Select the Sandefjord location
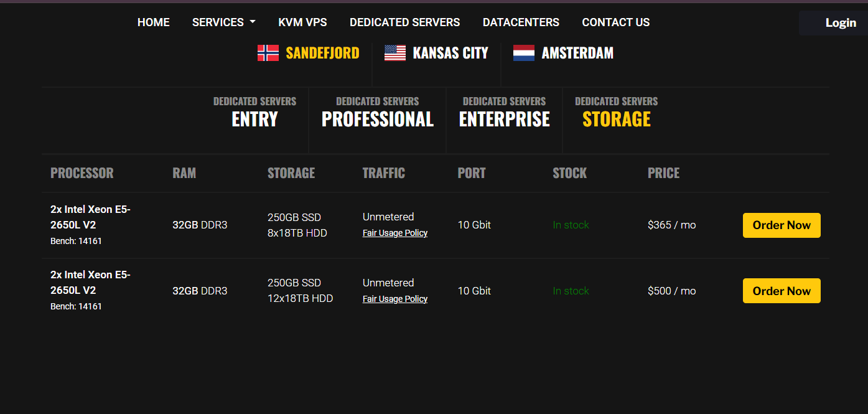This screenshot has height=414, width=868. pyautogui.click(x=322, y=53)
